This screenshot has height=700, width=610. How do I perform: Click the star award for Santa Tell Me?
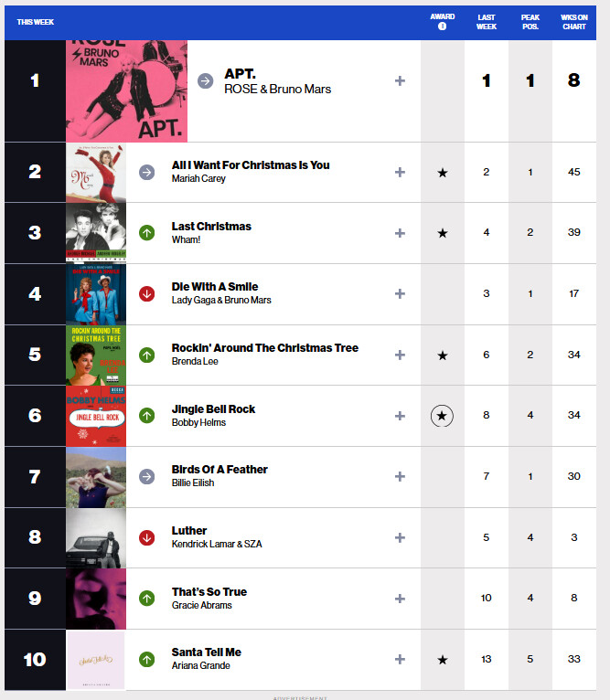(x=443, y=660)
